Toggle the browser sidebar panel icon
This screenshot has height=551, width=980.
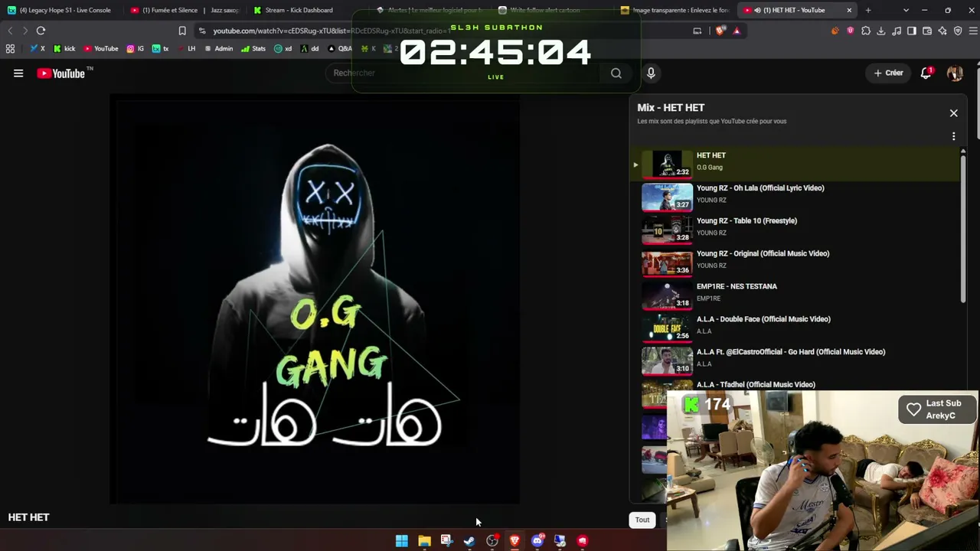pyautogui.click(x=912, y=31)
